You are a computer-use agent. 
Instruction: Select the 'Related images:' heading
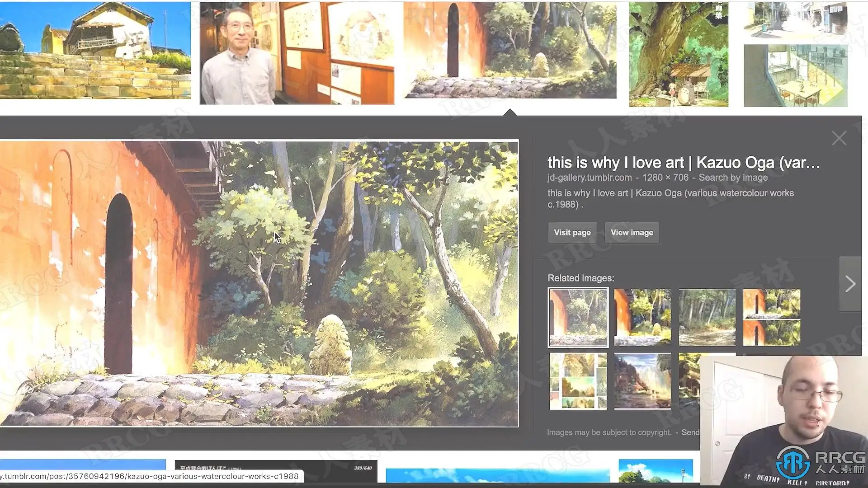pos(581,278)
